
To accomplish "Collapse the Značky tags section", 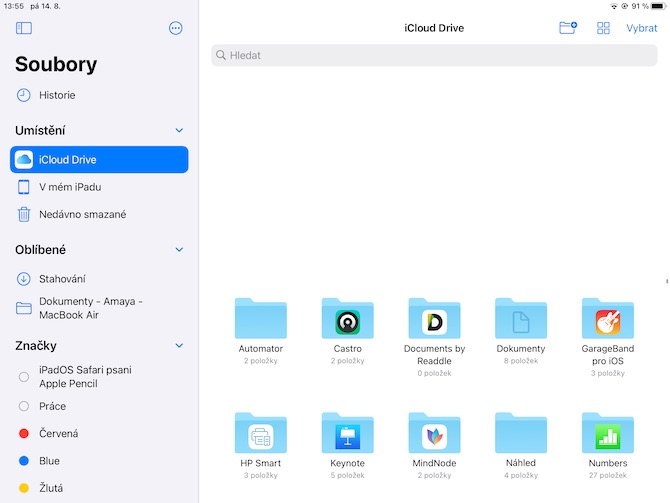I will [x=179, y=345].
